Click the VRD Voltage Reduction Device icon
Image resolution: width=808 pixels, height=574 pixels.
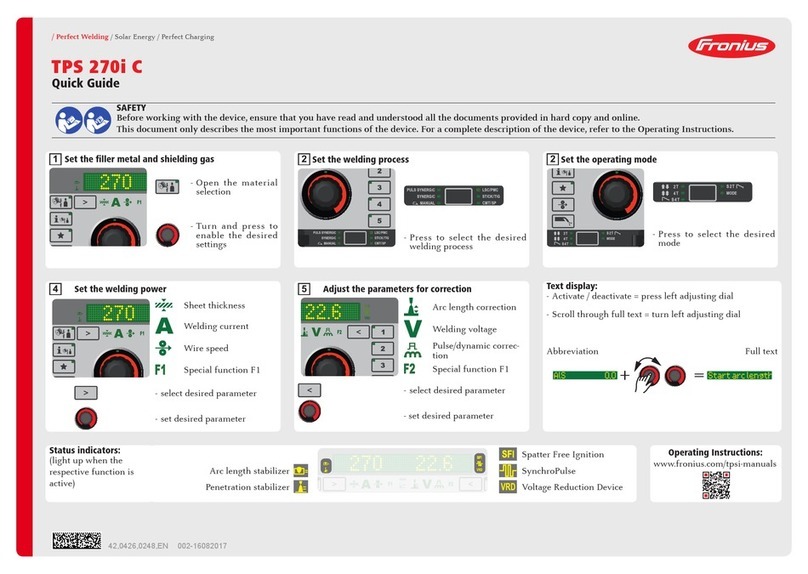pos(508,487)
